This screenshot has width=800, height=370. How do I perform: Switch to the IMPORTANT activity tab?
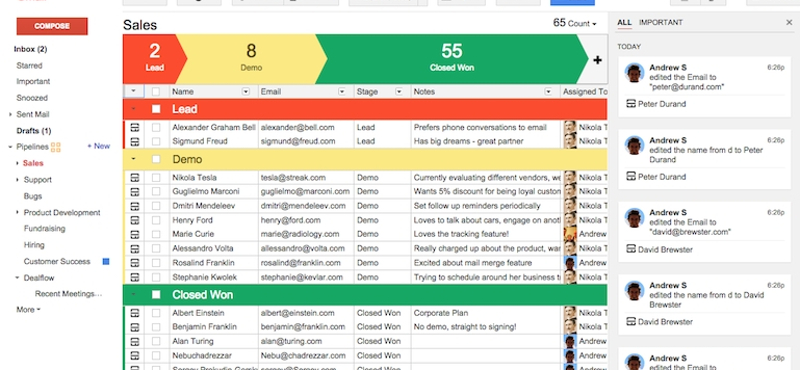(661, 22)
